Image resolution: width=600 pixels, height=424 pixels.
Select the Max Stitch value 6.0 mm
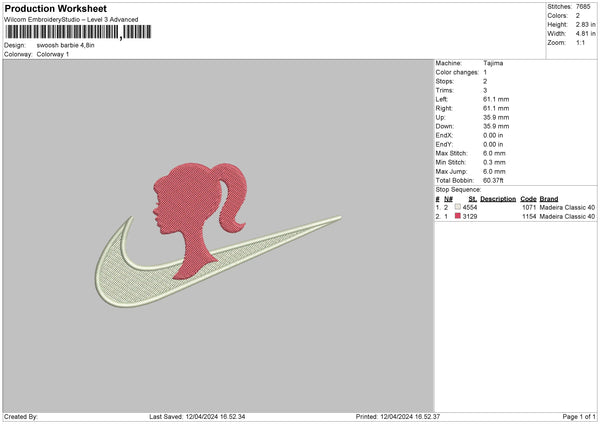(494, 153)
